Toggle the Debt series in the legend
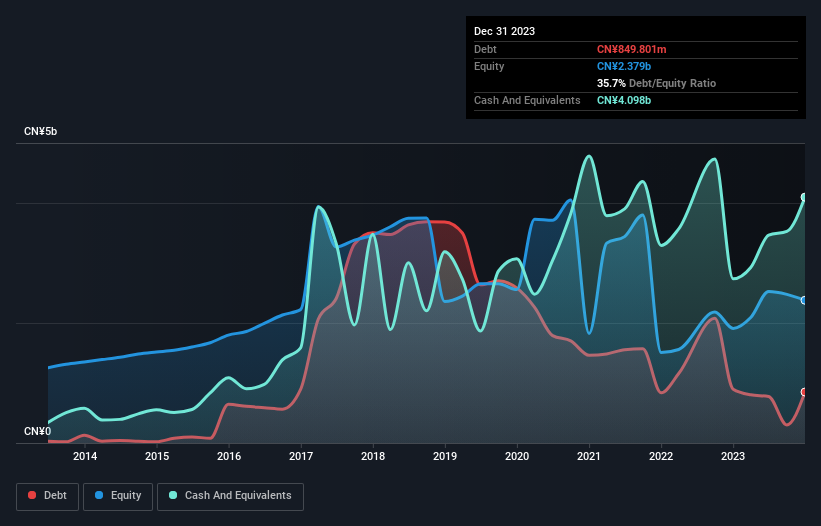This screenshot has width=821, height=526. [48, 496]
